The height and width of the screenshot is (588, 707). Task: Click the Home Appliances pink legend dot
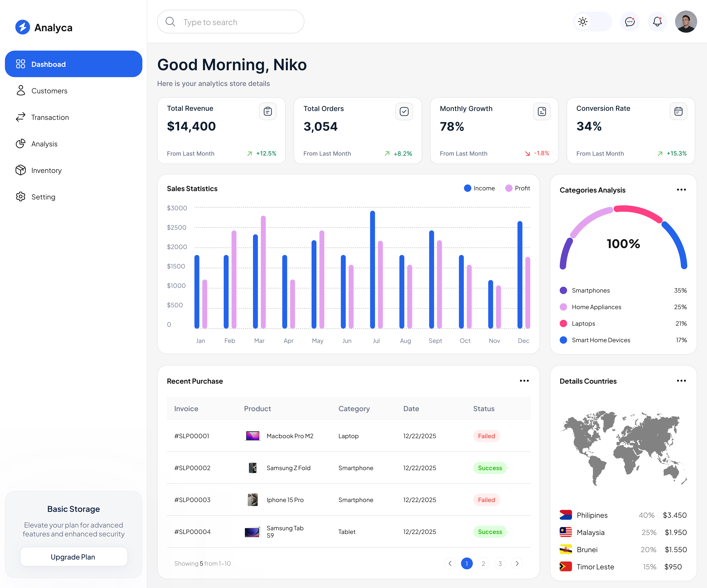tap(563, 307)
